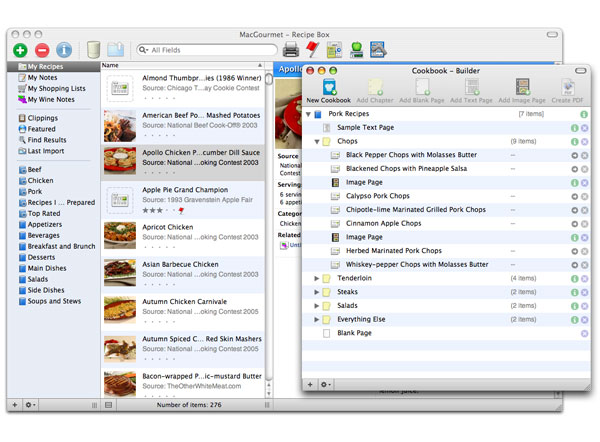The width and height of the screenshot is (600, 442).
Task: Open gear action menu in Cookbook Builder
Action: coord(326,384)
